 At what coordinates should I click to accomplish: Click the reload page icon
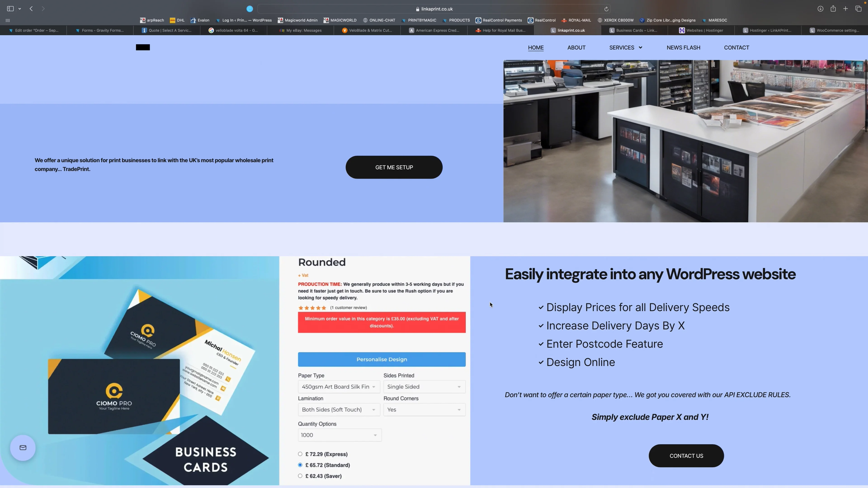tap(606, 9)
